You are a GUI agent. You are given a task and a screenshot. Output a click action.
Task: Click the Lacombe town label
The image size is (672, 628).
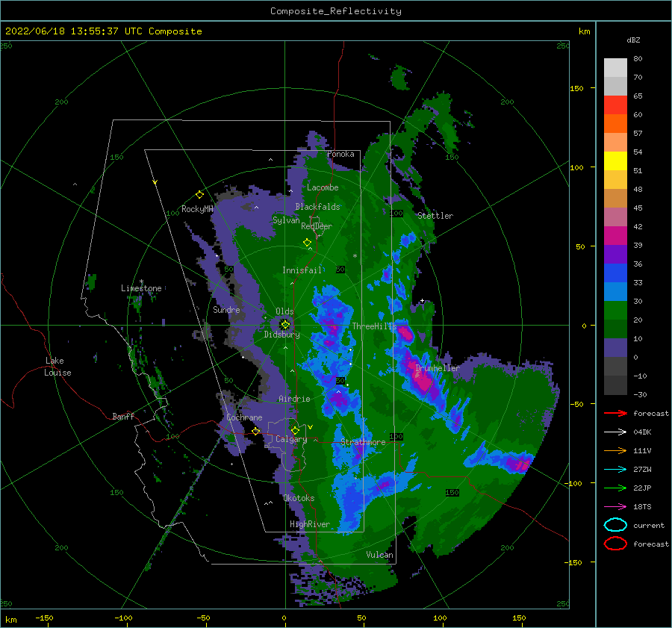323,187
